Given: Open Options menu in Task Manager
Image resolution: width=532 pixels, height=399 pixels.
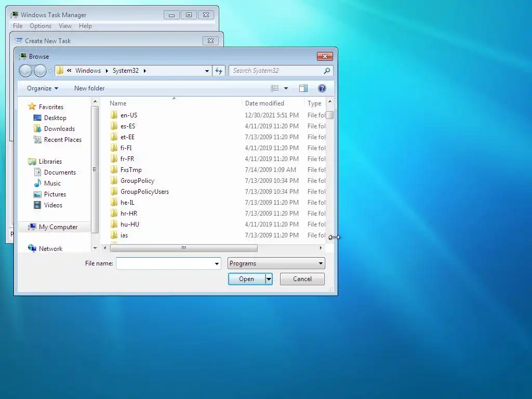Looking at the screenshot, I should pos(41,26).
